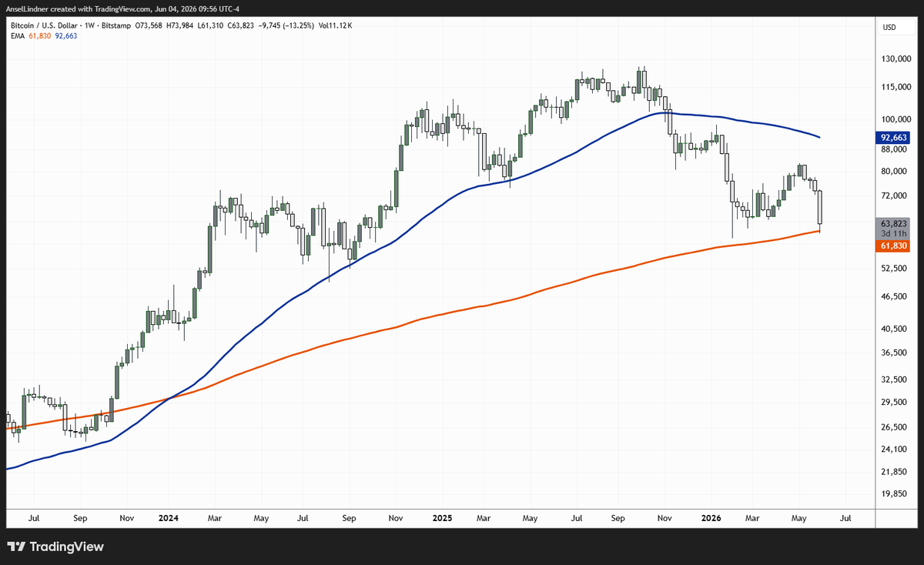Click the 26,500 price axis label

point(896,427)
